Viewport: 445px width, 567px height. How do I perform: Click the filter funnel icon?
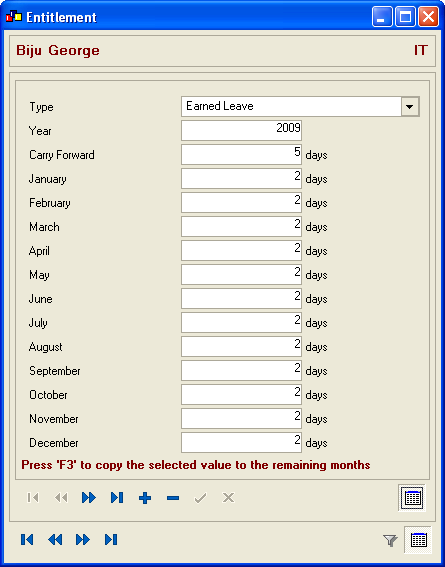(x=390, y=540)
